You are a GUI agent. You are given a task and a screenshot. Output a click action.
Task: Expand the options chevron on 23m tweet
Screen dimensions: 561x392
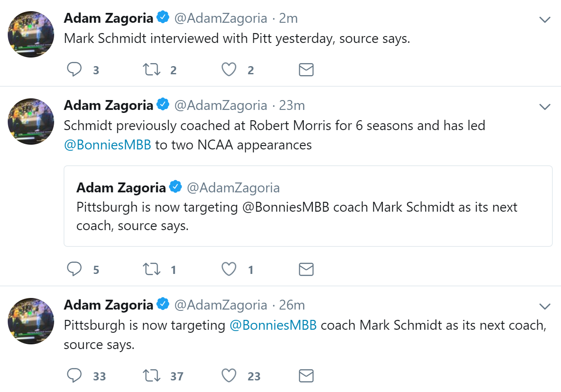pyautogui.click(x=545, y=107)
